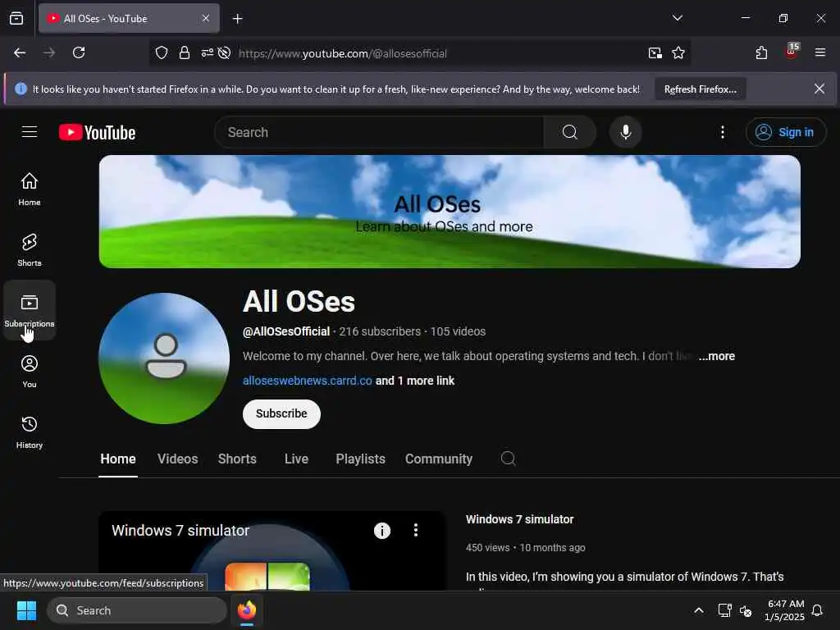Show hidden system tray icons chevron
840x630 pixels.
pyautogui.click(x=699, y=610)
